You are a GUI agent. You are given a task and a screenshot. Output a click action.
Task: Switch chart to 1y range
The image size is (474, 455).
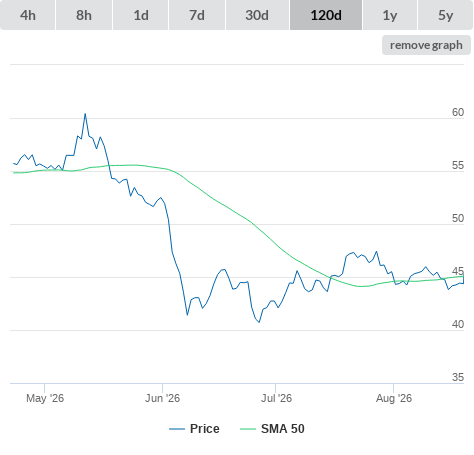(x=390, y=15)
